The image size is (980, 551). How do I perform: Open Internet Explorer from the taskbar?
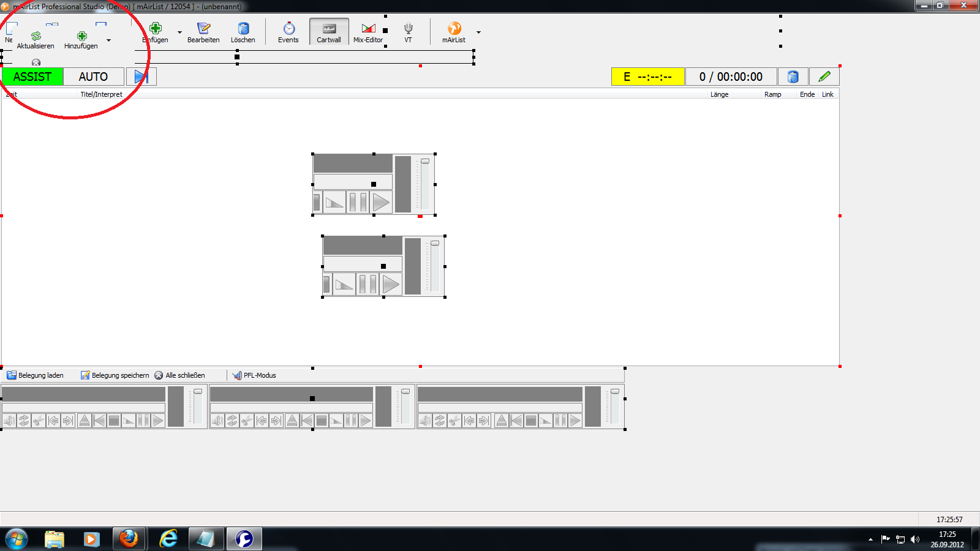pos(168,539)
